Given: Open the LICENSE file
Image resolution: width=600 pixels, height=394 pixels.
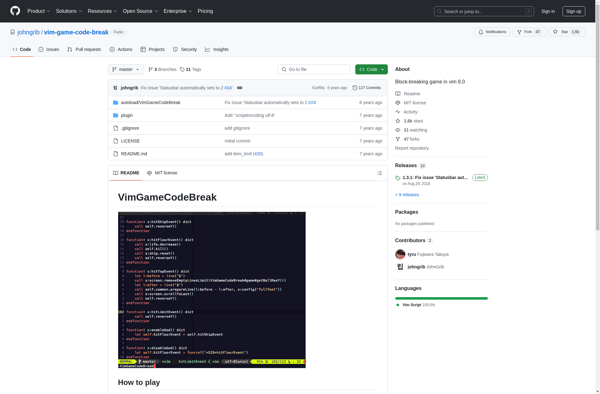Looking at the screenshot, I should coord(130,141).
